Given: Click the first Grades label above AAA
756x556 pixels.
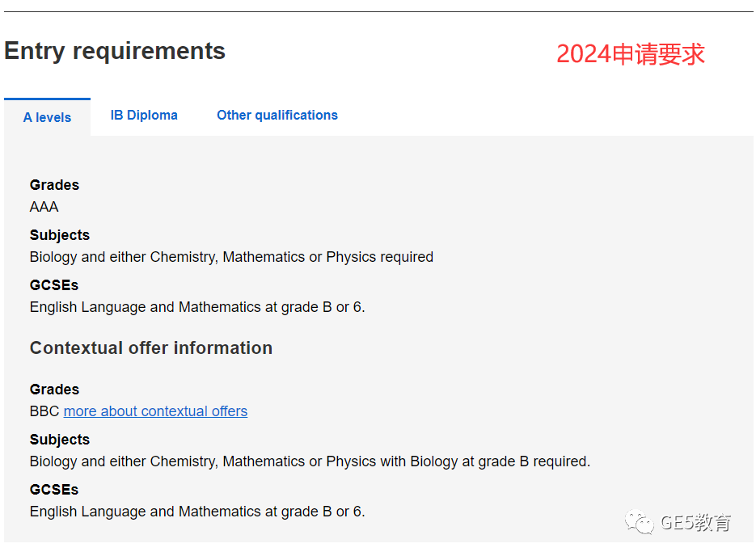Looking at the screenshot, I should click(54, 185).
